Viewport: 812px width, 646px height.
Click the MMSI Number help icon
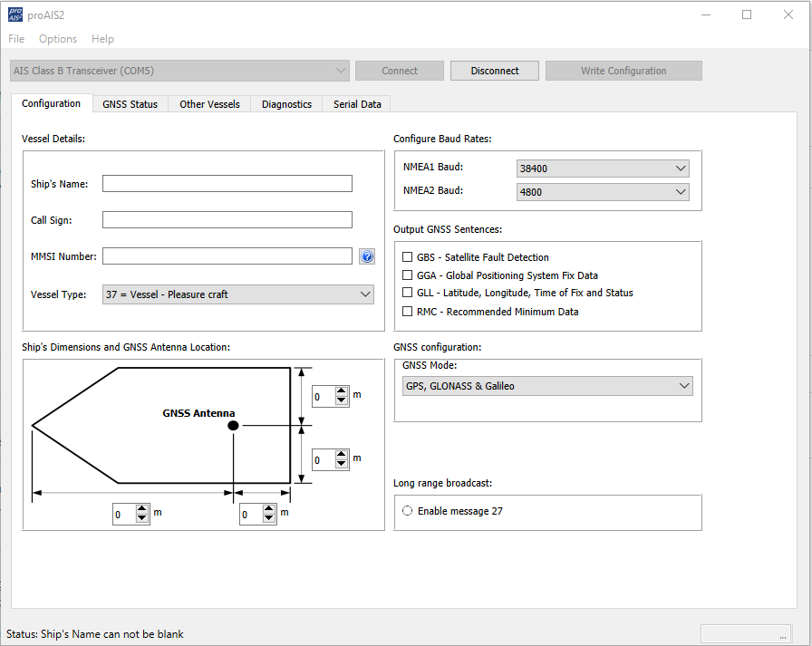coord(367,256)
